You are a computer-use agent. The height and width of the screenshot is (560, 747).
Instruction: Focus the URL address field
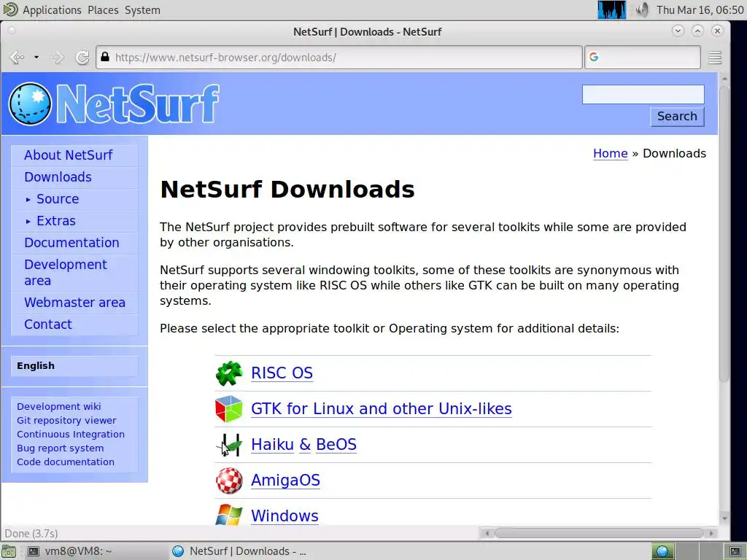339,58
